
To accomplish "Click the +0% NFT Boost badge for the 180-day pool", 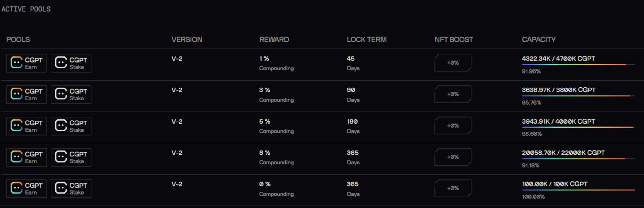I will point(453,126).
